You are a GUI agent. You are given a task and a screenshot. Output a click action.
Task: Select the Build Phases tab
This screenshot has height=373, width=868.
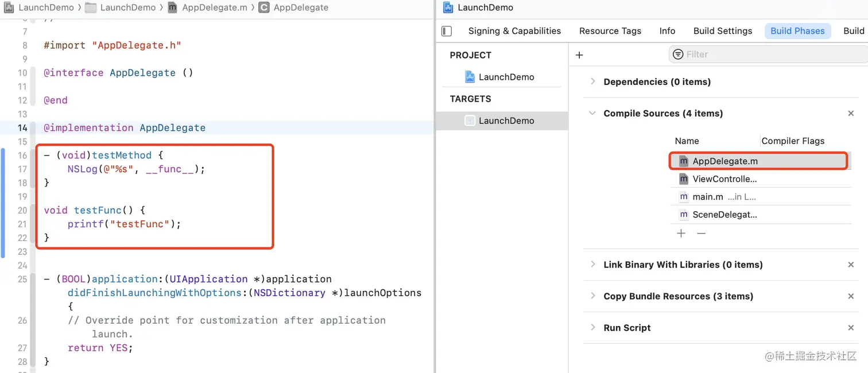[797, 31]
